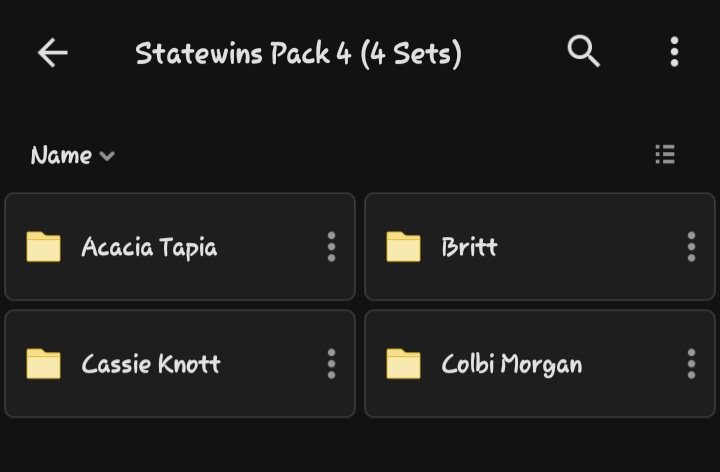Open the top-right overflow menu
The width and height of the screenshot is (720, 472).
click(x=674, y=52)
